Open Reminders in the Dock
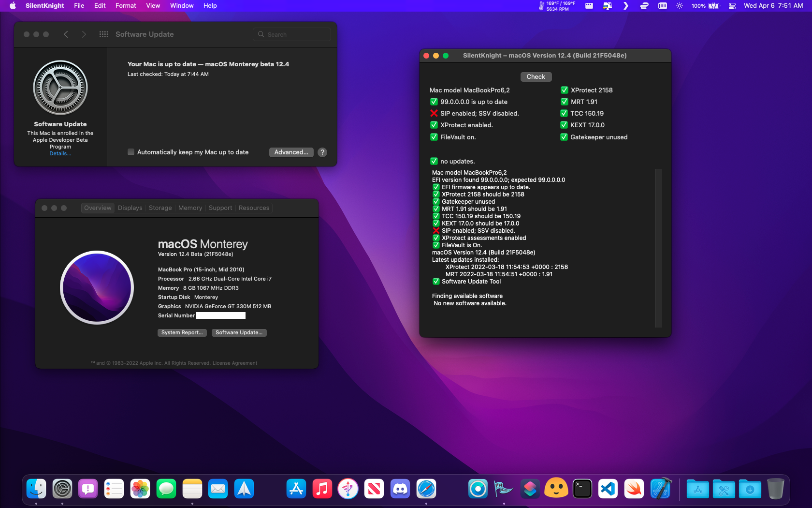 click(x=114, y=489)
